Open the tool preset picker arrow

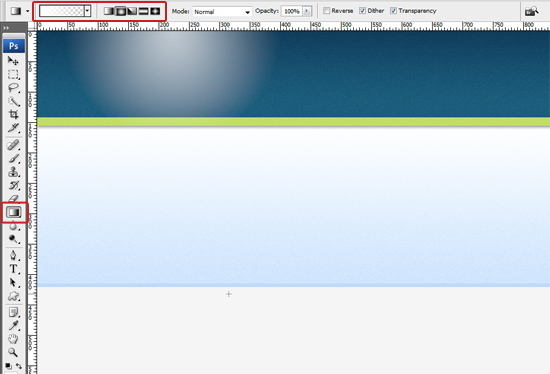point(27,11)
